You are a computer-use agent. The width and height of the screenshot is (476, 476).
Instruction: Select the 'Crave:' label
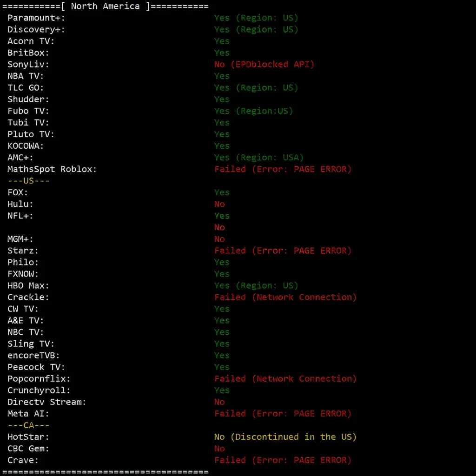(x=23, y=460)
